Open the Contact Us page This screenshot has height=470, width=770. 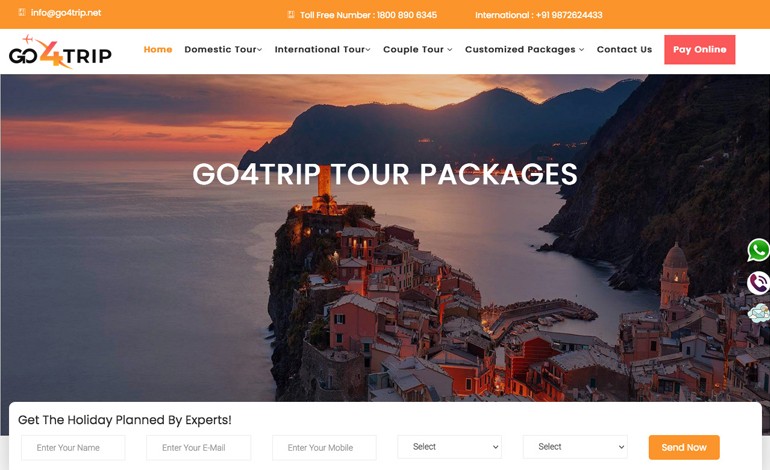[x=624, y=50]
